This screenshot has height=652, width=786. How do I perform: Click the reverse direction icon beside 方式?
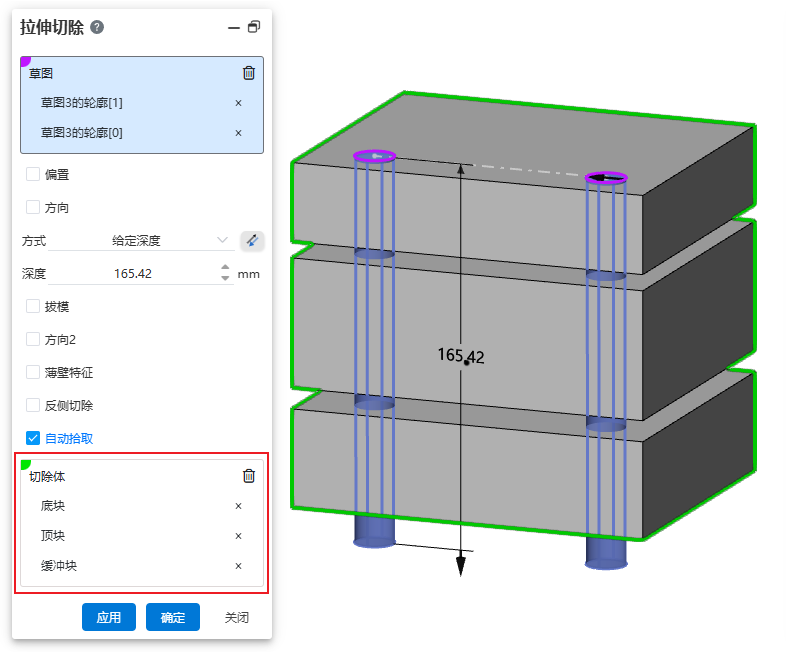click(252, 240)
